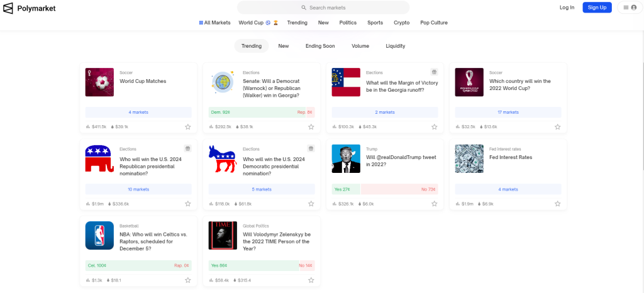This screenshot has height=293, width=644.
Task: Click the blue Sign Up button
Action: pos(597,8)
